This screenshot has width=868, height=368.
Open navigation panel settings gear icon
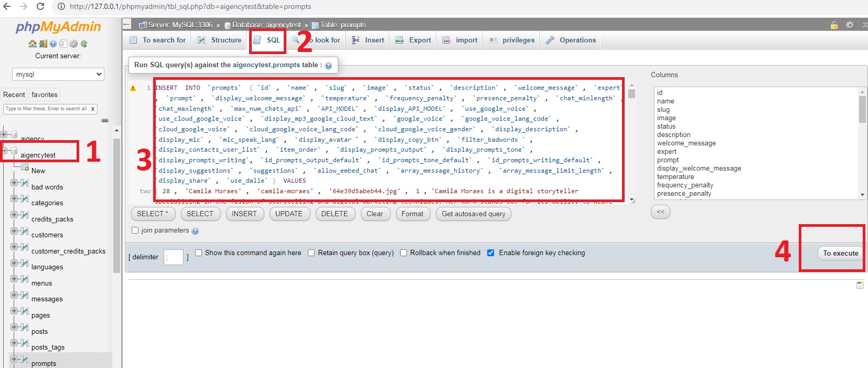click(x=73, y=44)
